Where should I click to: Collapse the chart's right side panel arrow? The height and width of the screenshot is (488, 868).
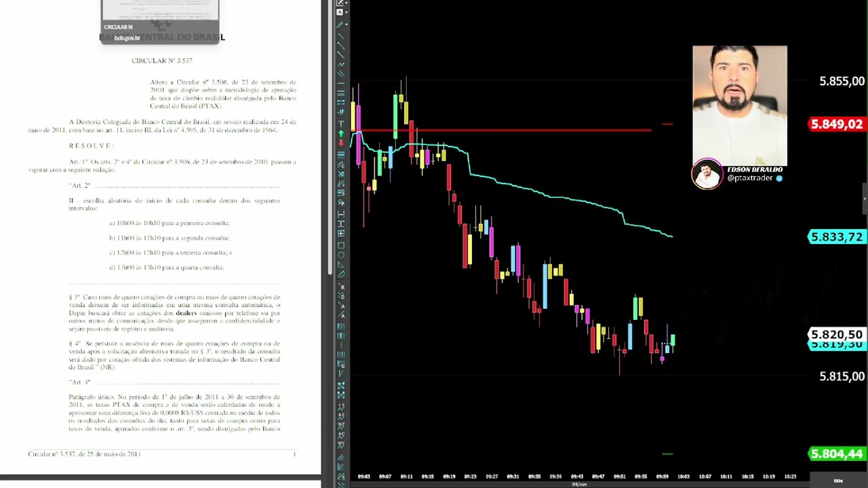tap(865, 199)
